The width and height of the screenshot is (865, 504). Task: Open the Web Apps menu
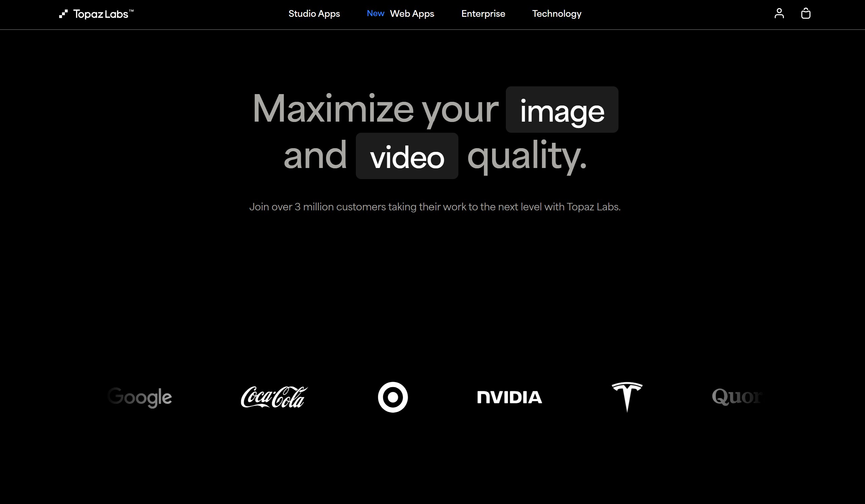[412, 14]
